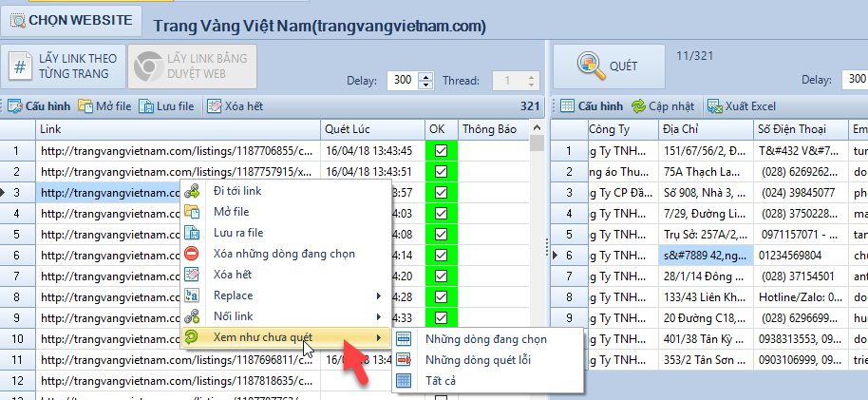Open the Replace submenu
The width and height of the screenshot is (868, 400).
click(286, 295)
